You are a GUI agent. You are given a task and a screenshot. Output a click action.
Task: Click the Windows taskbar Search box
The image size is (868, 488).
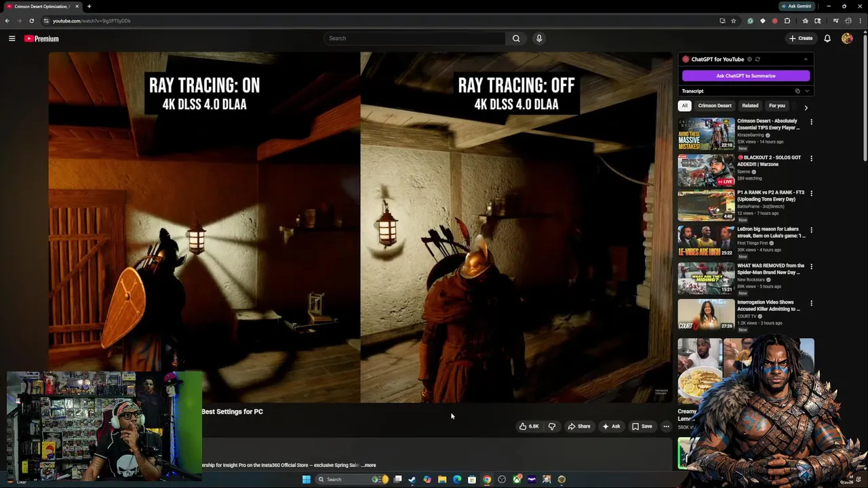[353, 479]
